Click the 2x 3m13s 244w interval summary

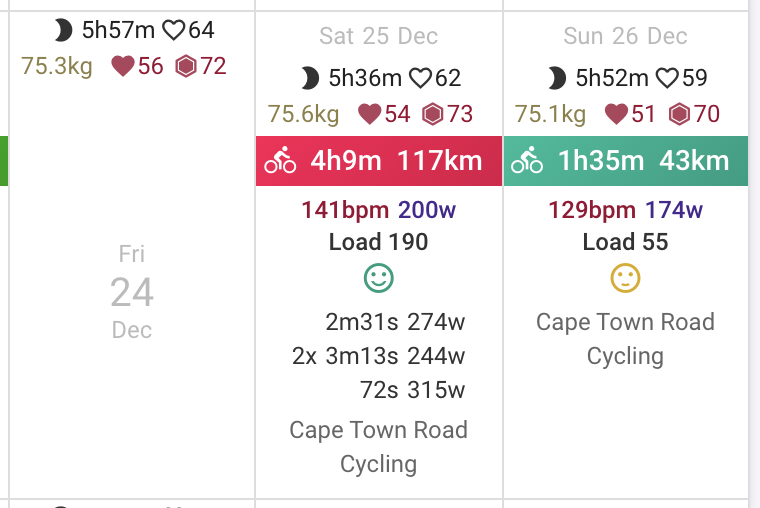(x=379, y=356)
